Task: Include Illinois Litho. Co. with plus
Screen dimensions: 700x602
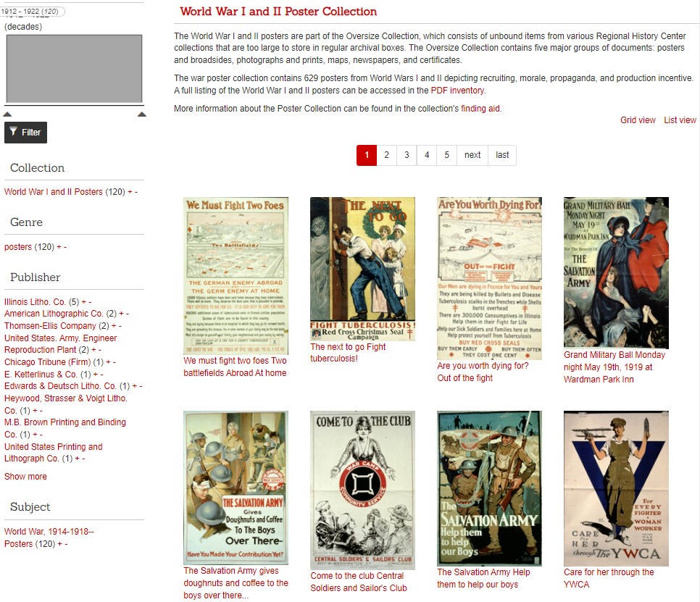Action: point(84,301)
